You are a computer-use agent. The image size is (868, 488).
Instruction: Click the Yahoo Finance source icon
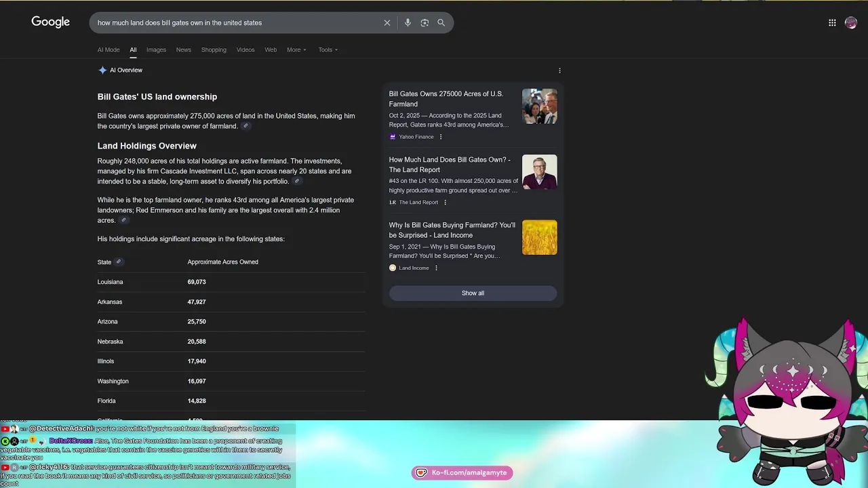[x=393, y=137]
